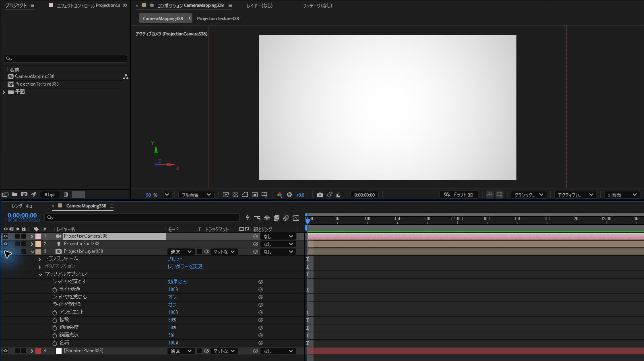Toggle stopwatch for 金属 property
The image size is (644, 361).
coord(55,343)
